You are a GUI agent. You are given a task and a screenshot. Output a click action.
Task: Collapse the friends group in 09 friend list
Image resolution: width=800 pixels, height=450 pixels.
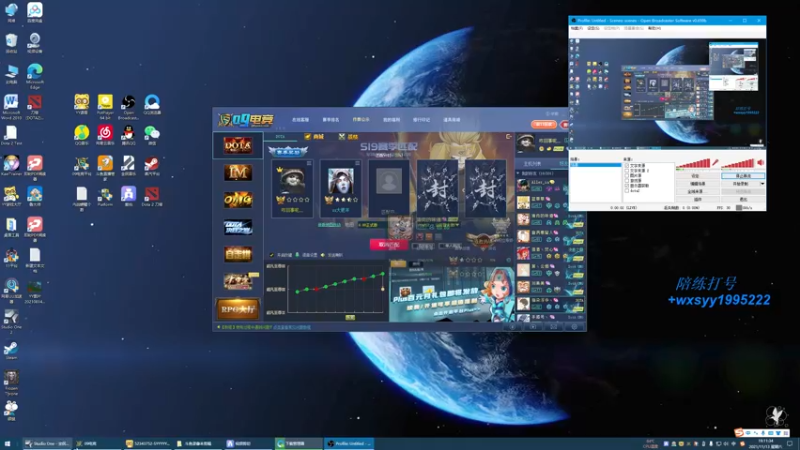click(x=519, y=173)
